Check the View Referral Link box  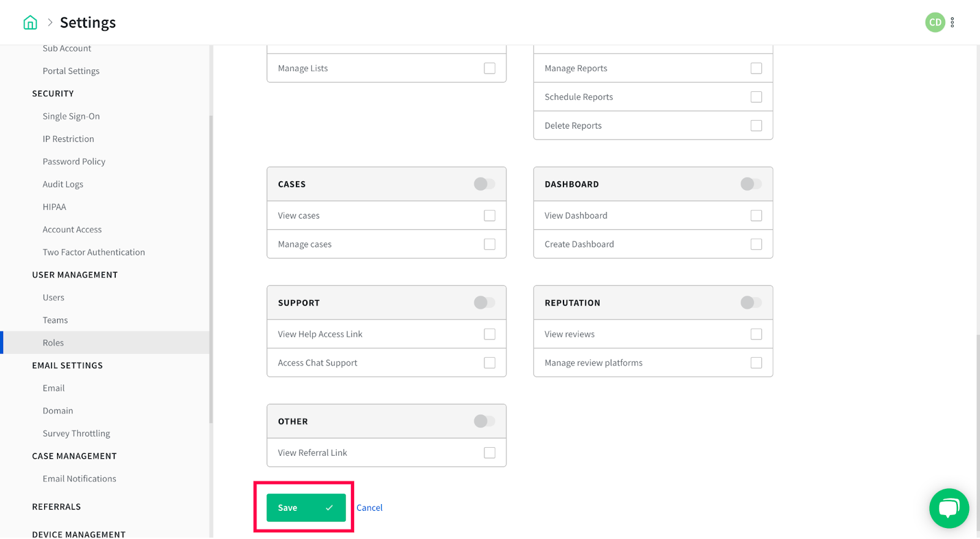pos(489,453)
